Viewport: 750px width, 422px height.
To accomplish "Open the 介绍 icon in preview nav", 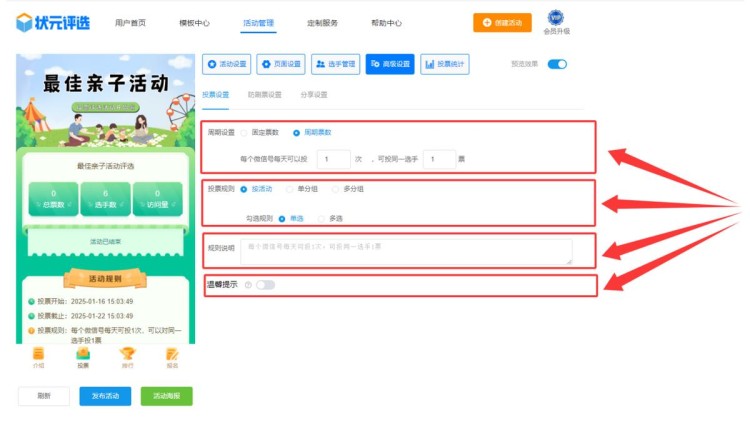I will (38, 355).
